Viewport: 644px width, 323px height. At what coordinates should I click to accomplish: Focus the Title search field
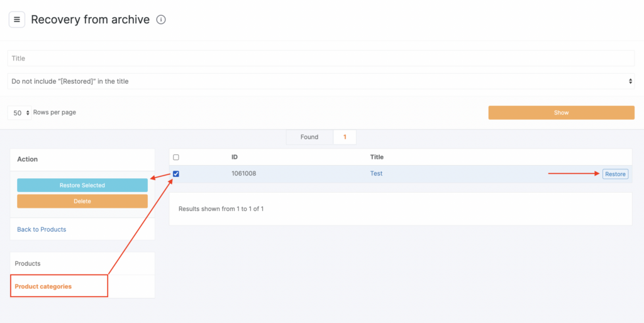pos(321,58)
